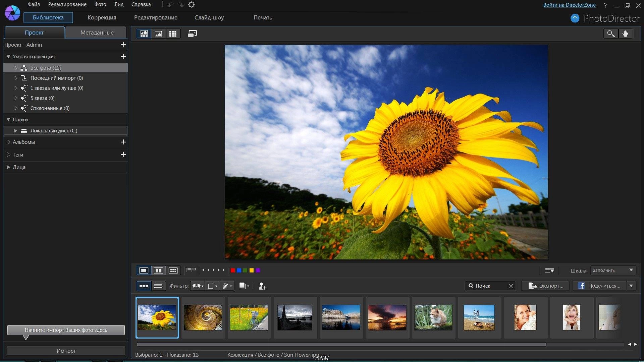Image resolution: width=644 pixels, height=362 pixels.
Task: Open the Шкала Заполнить zoom dropdown
Action: (613, 270)
